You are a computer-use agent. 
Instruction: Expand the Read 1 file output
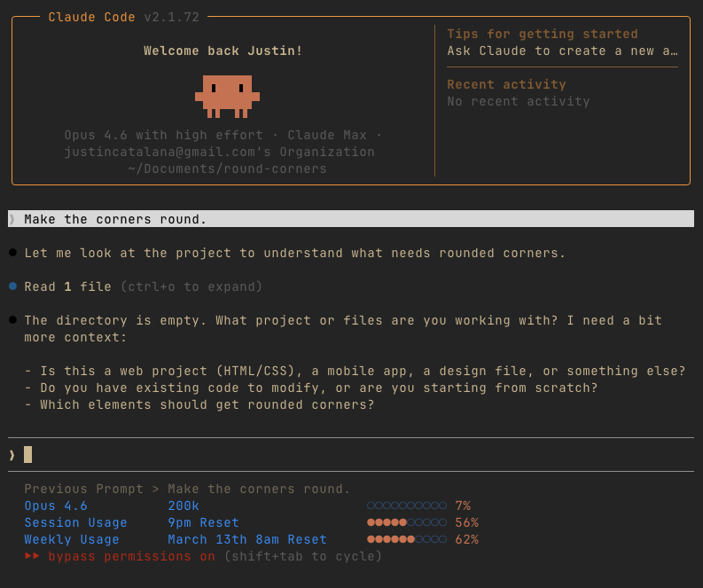pyautogui.click(x=67, y=286)
